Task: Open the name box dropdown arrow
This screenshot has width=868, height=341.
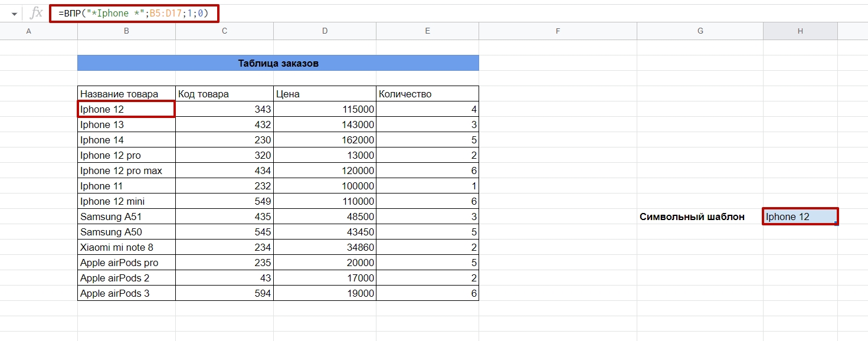Action: tap(14, 13)
